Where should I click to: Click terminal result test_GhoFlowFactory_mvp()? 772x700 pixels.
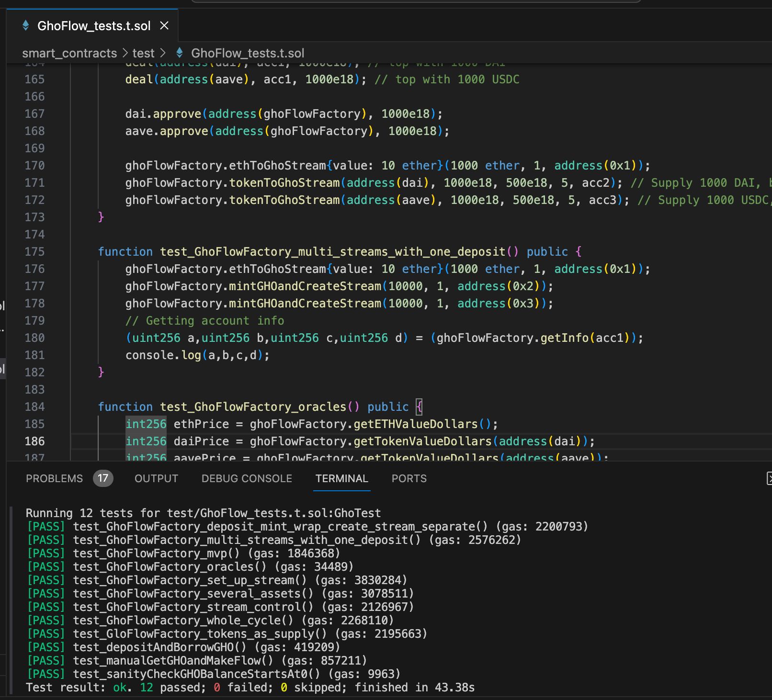(183, 553)
